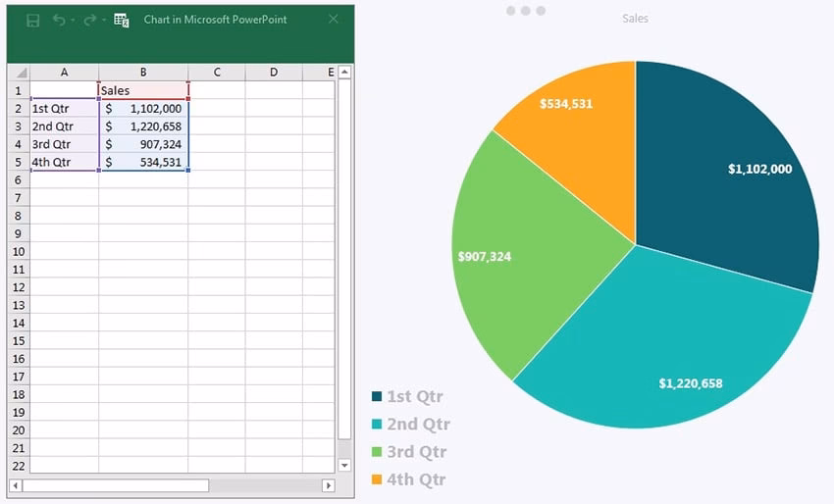Click the orange 4th Qtr legend swatch
This screenshot has width=834, height=504.
coord(377,479)
